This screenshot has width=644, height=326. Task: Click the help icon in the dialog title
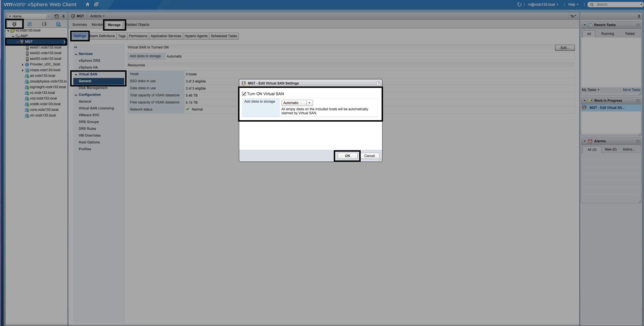pyautogui.click(x=378, y=83)
